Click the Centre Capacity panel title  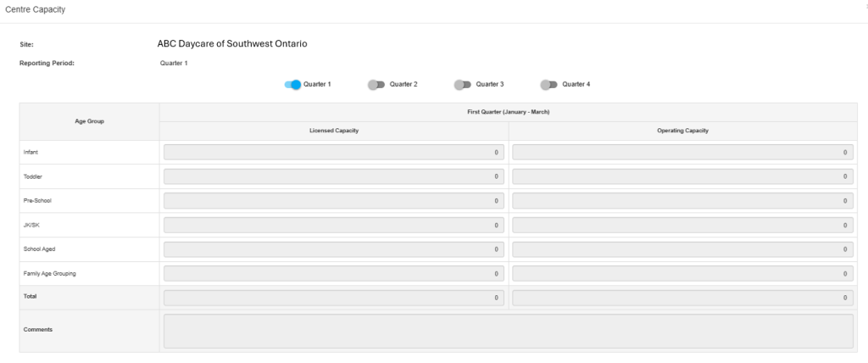click(x=36, y=9)
